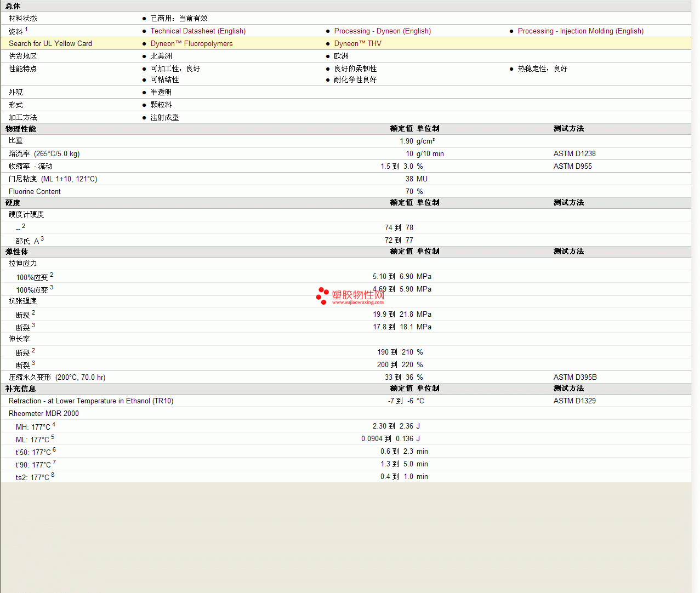Select the '压缩永久变形 (200°C, 70.0 hr)' property
Viewport: 700px width, 593px height.
pyautogui.click(x=57, y=378)
